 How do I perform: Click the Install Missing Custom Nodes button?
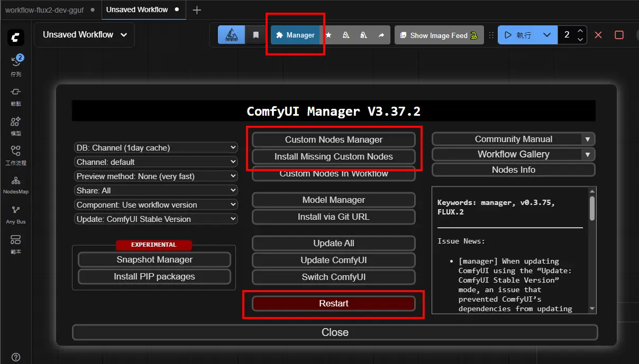pos(333,157)
